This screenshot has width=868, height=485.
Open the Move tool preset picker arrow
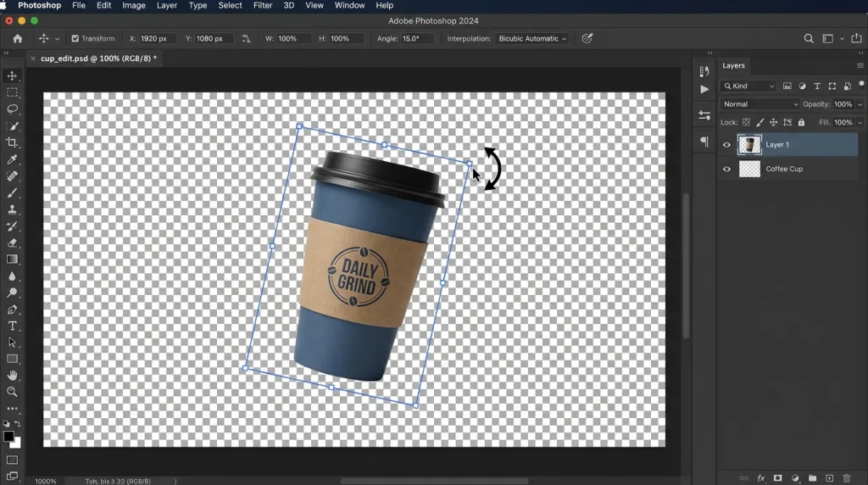pos(57,39)
